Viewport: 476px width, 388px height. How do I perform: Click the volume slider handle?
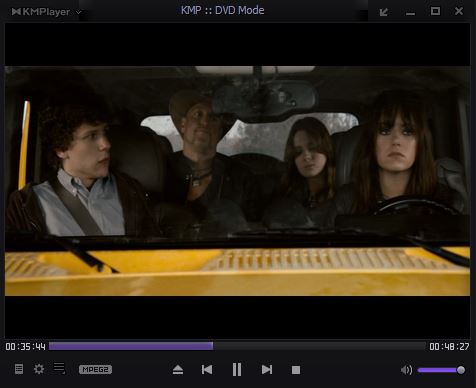(x=461, y=370)
